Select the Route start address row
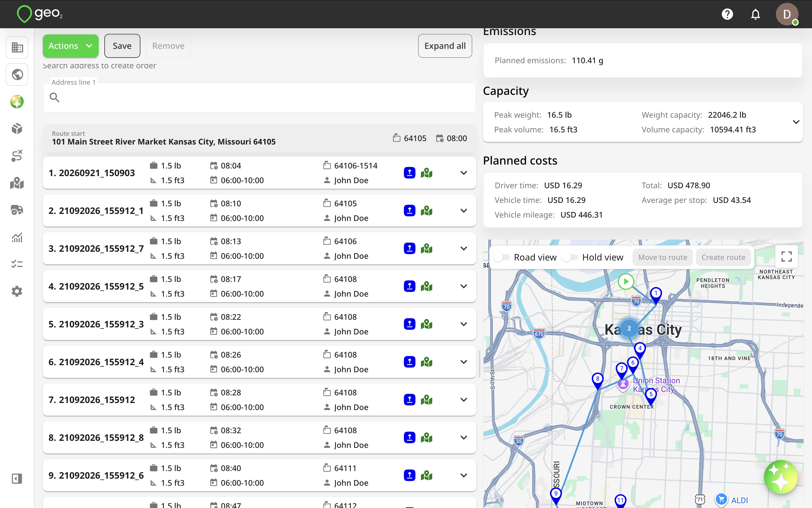The height and width of the screenshot is (508, 812). pyautogui.click(x=259, y=138)
